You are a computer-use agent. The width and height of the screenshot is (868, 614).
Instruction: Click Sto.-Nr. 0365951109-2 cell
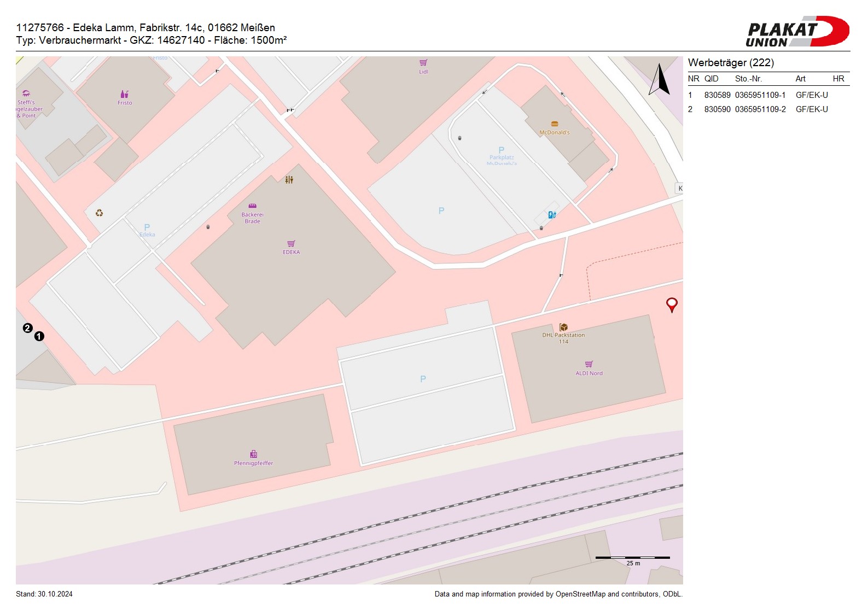pyautogui.click(x=760, y=109)
